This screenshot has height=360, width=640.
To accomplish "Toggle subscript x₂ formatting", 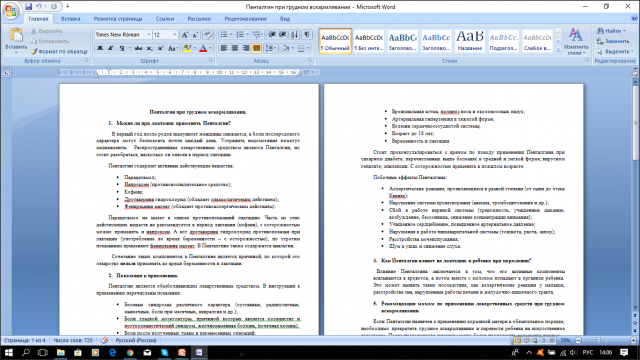I will pos(149,48).
